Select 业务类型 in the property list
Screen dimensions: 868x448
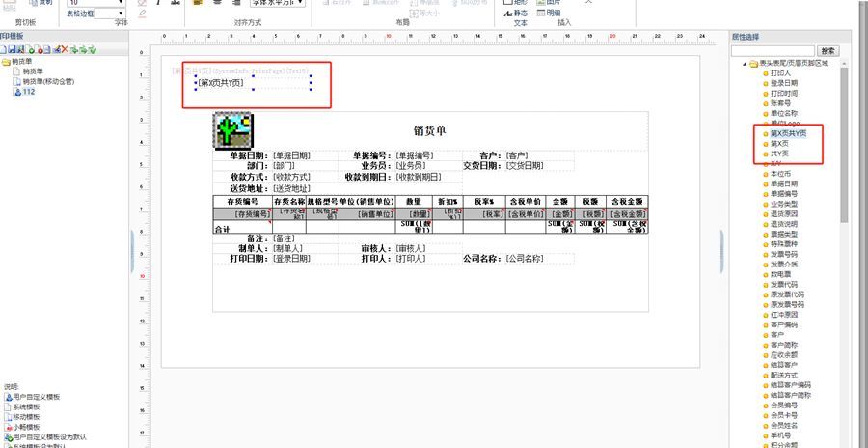coord(784,204)
